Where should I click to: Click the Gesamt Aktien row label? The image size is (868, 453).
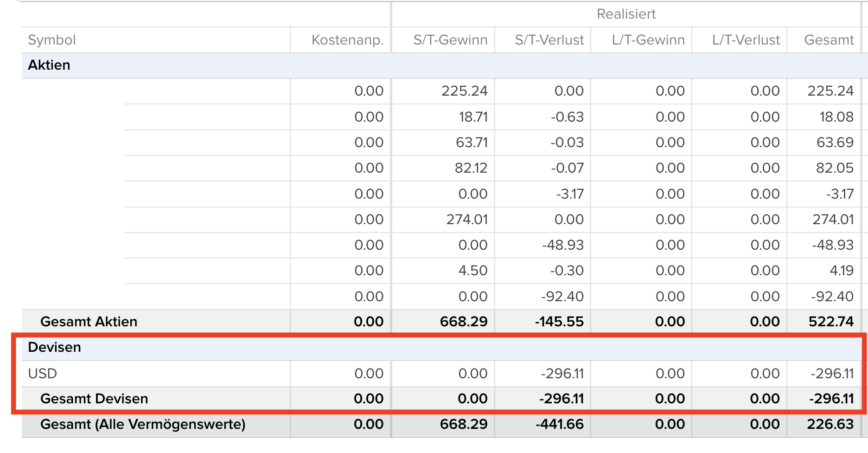[89, 322]
